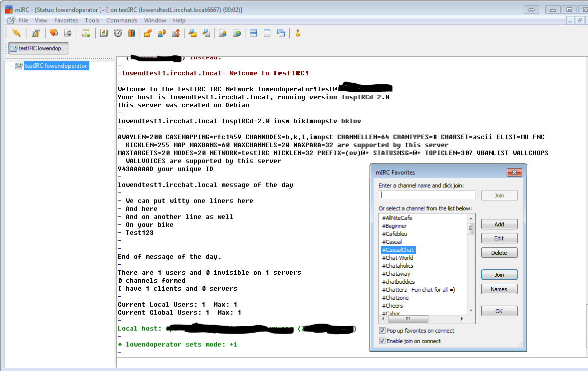This screenshot has width=588, height=371.
Task: Click channel list scroll right arrow
Action: [x=462, y=319]
